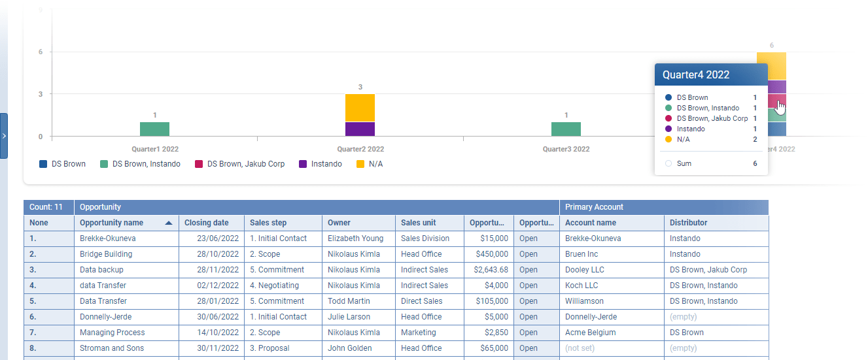Select the Primary Account group header

594,207
